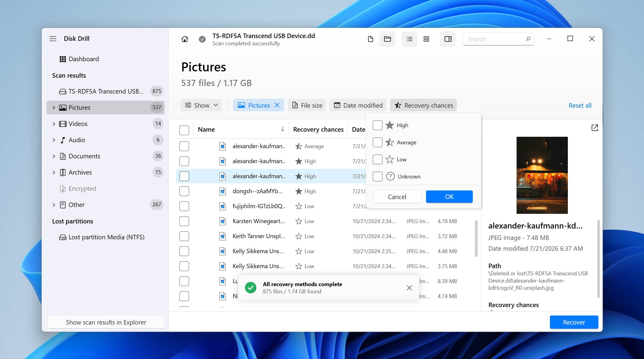Screen dimensions: 644x359
Task: Click file icon of Karsten Winegeart row
Action: pos(222,221)
